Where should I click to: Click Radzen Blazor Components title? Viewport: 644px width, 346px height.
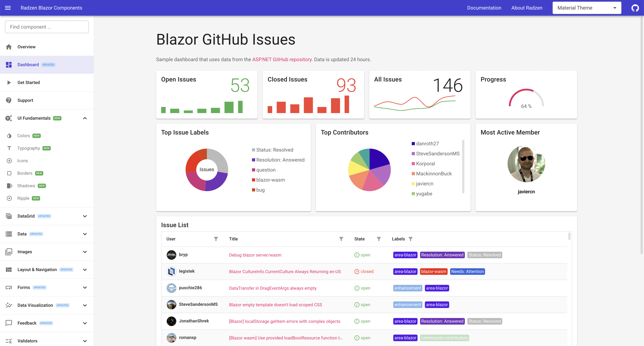tap(51, 8)
